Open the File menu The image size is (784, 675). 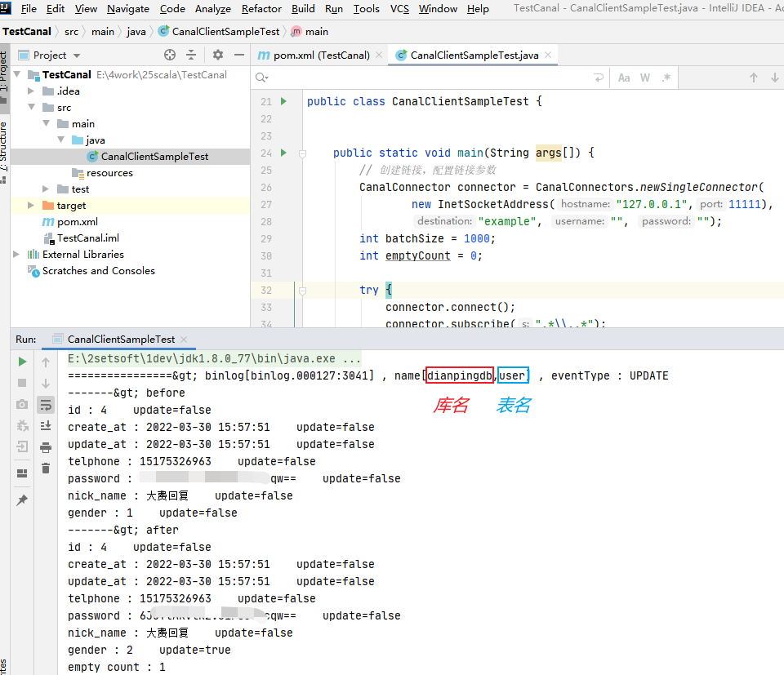pos(29,9)
